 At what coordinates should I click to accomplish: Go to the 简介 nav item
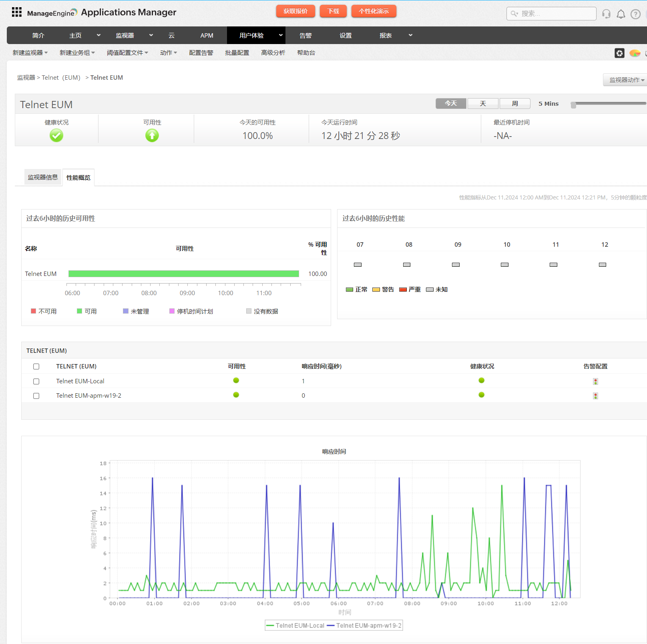38,36
